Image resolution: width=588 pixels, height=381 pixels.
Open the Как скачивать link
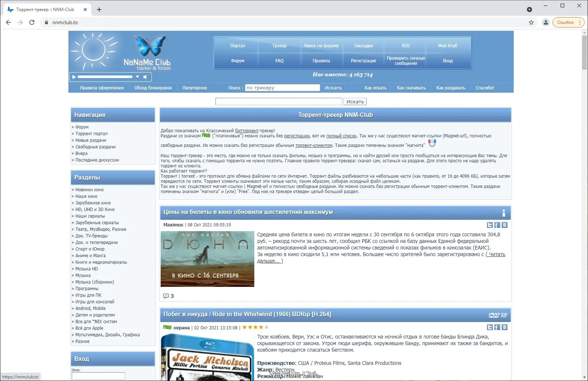[411, 88]
